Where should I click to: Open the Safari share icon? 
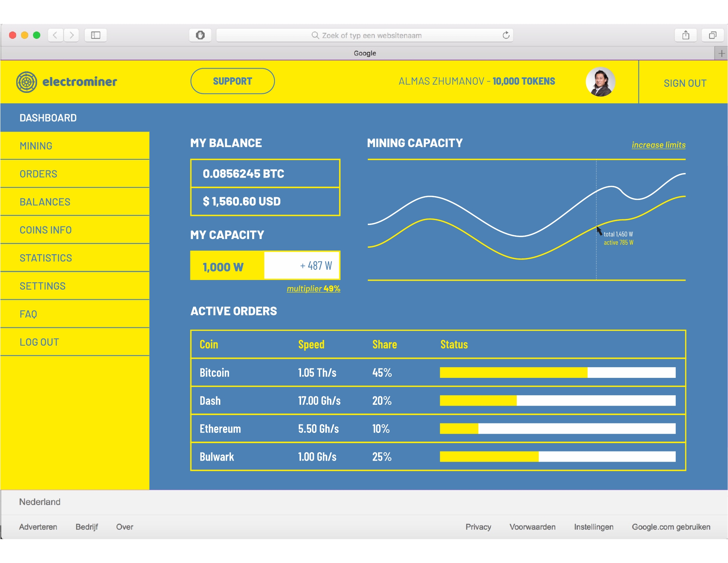[686, 35]
